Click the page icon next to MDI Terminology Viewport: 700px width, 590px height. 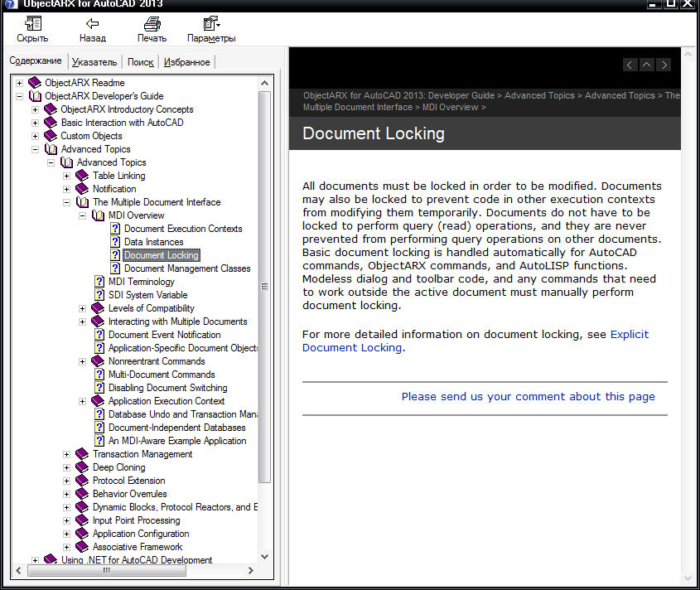(x=99, y=282)
